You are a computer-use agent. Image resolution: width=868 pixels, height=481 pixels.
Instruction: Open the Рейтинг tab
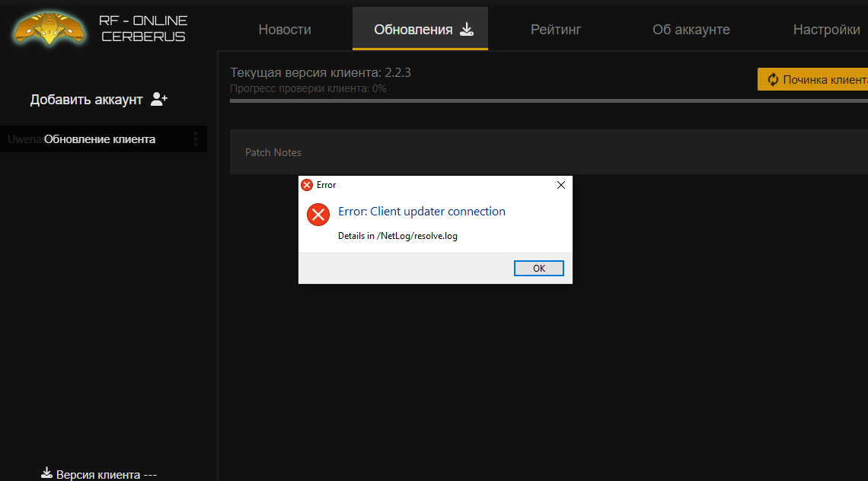pos(555,30)
